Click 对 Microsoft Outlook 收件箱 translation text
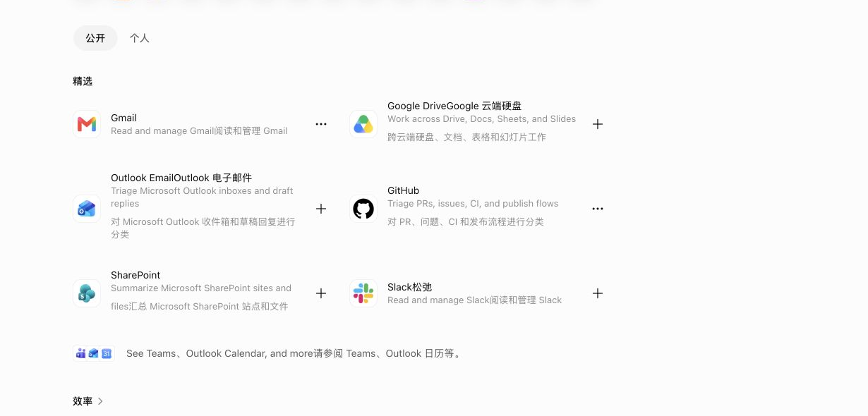 (x=203, y=228)
